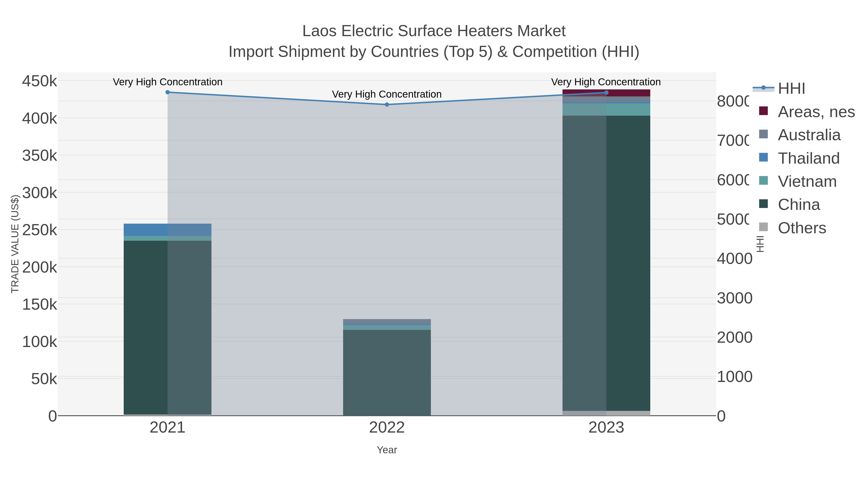Click the Vietnam segment of 2023 bar
Image resolution: width=868 pixels, height=488 pixels.
pos(606,110)
